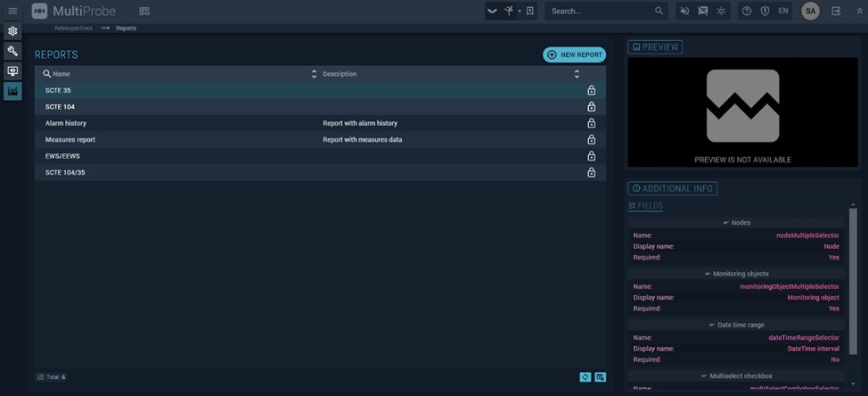Click the logout icon beside the SA avatar
Screen dimensions: 868x396
(836, 11)
